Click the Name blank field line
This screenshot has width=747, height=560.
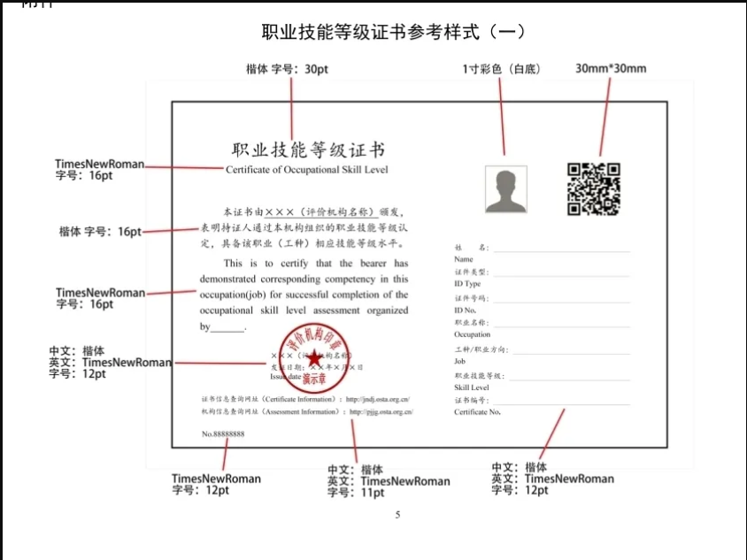click(561, 251)
